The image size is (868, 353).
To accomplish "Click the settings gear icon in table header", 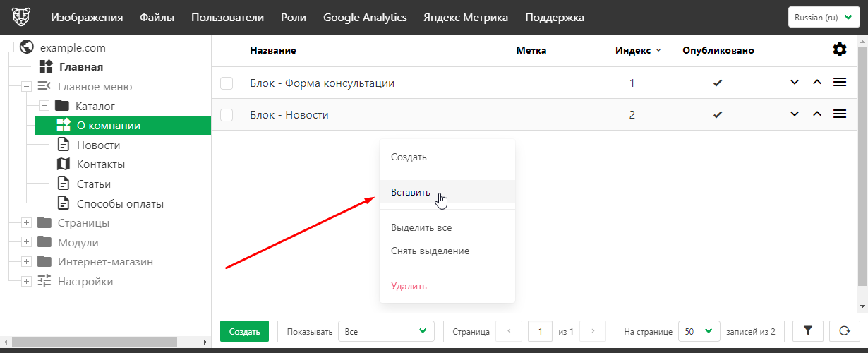I will coord(839,49).
